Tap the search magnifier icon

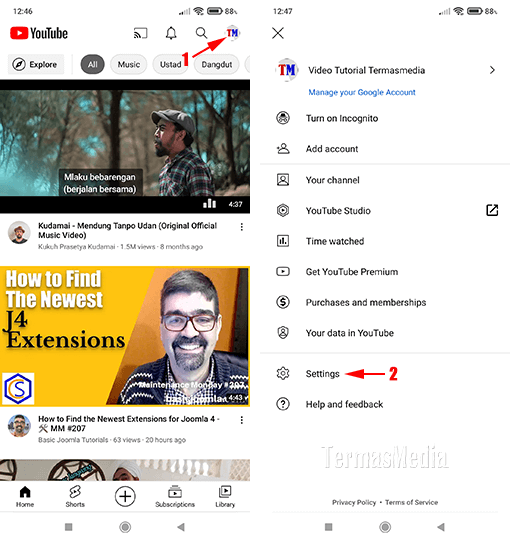(201, 33)
